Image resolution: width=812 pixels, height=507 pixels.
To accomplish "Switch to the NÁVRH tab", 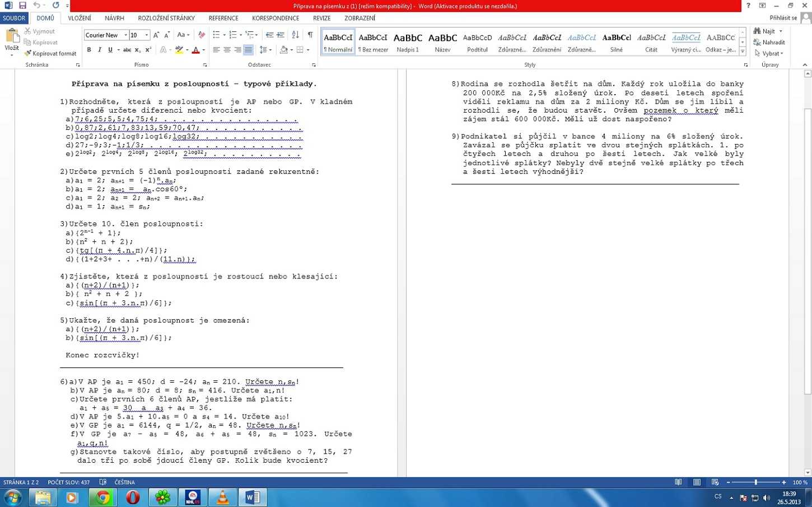I will point(114,18).
